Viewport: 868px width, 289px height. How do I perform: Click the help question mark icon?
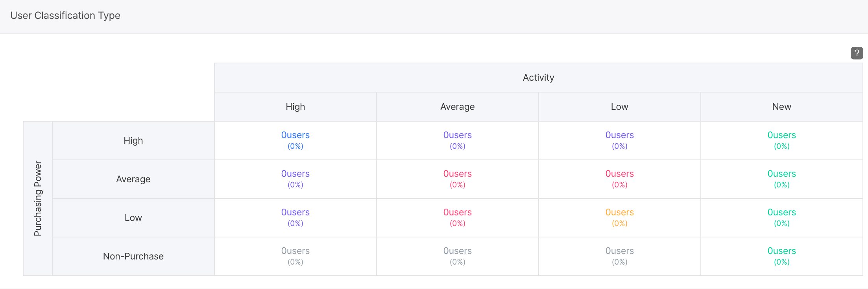click(857, 53)
